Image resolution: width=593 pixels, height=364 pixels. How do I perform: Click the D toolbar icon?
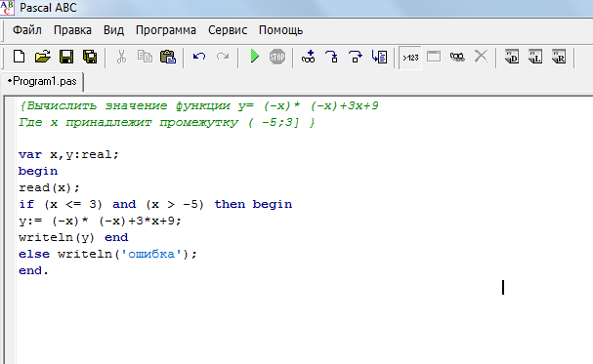512,57
